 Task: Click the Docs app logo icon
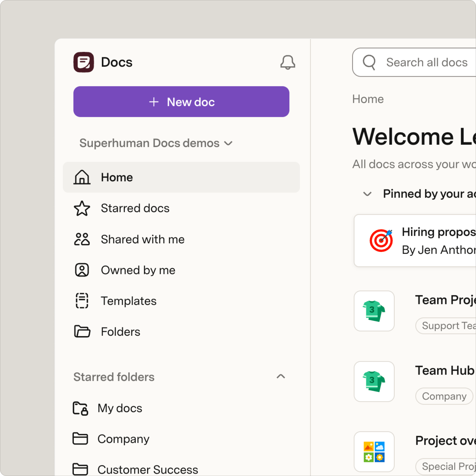pos(84,62)
